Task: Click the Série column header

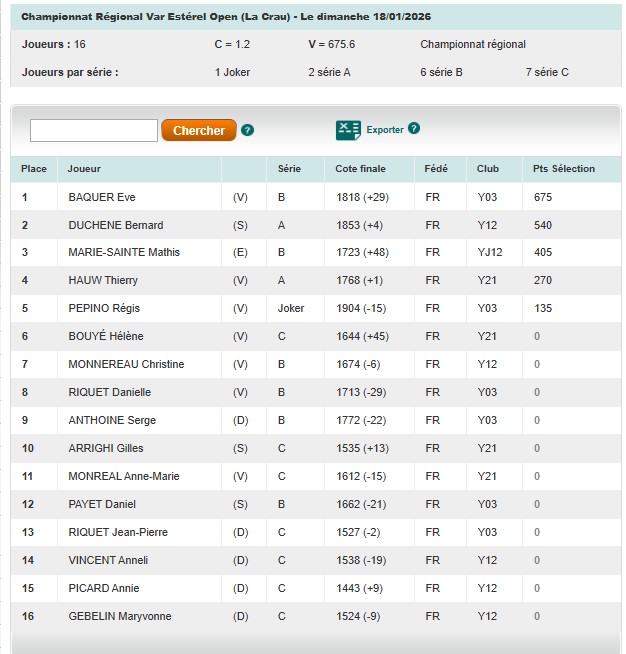Action: [x=289, y=169]
